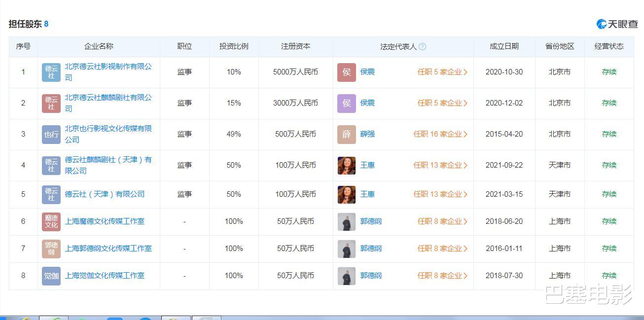Click the 郭德纲 company logo tile
The width and height of the screenshot is (644, 320).
point(51,249)
